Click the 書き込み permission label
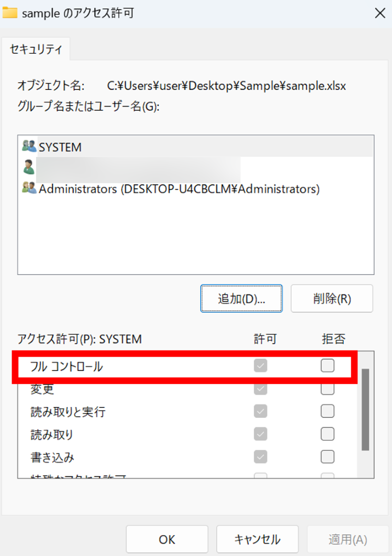Image resolution: width=392 pixels, height=556 pixels. tap(52, 457)
